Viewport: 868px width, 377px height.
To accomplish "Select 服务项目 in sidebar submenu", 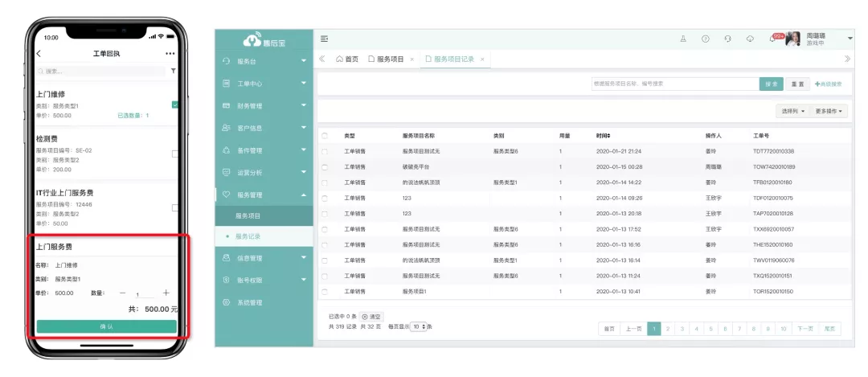I will 248,215.
